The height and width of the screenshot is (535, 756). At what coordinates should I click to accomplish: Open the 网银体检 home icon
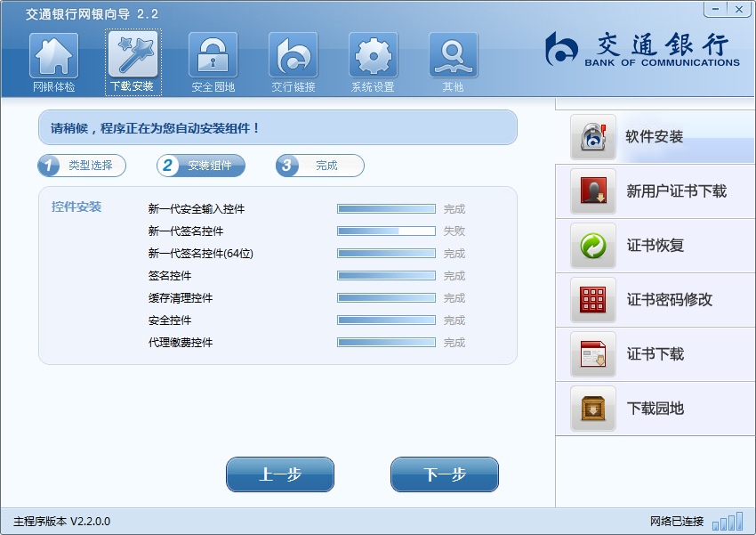point(53,55)
